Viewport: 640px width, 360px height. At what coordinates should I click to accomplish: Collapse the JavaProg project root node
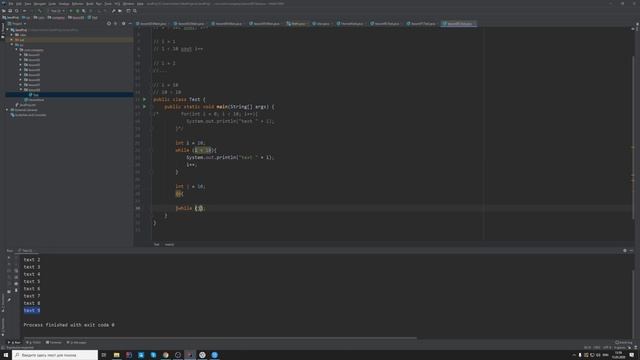(x=7, y=30)
